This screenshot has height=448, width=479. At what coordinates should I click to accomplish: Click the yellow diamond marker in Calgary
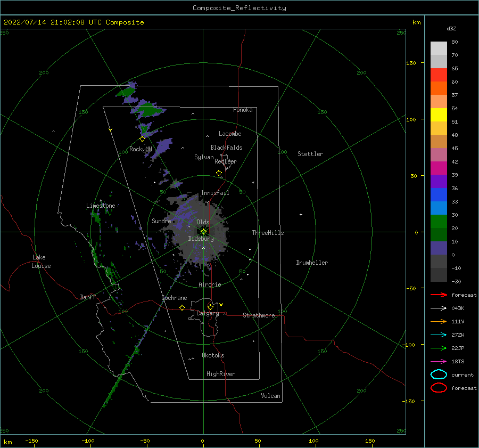pos(210,307)
